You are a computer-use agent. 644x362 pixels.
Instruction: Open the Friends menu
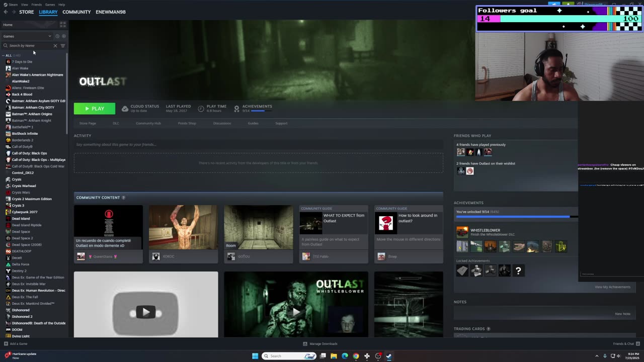(37, 5)
